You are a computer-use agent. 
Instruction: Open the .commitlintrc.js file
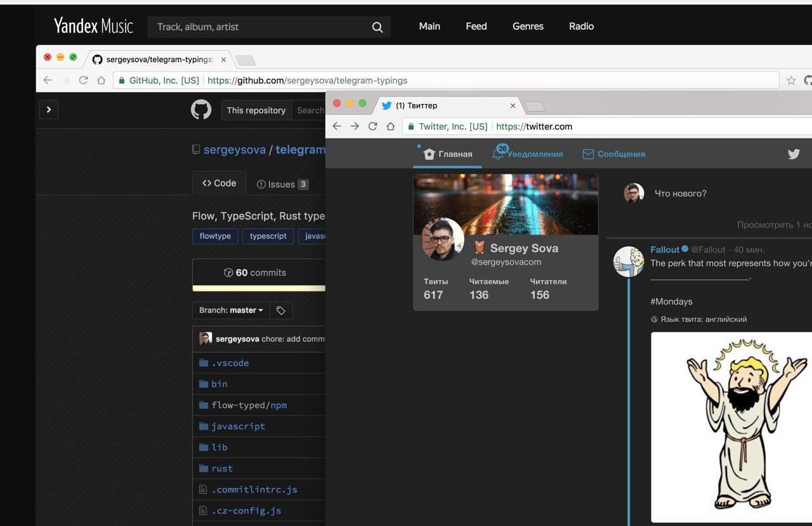pyautogui.click(x=254, y=489)
